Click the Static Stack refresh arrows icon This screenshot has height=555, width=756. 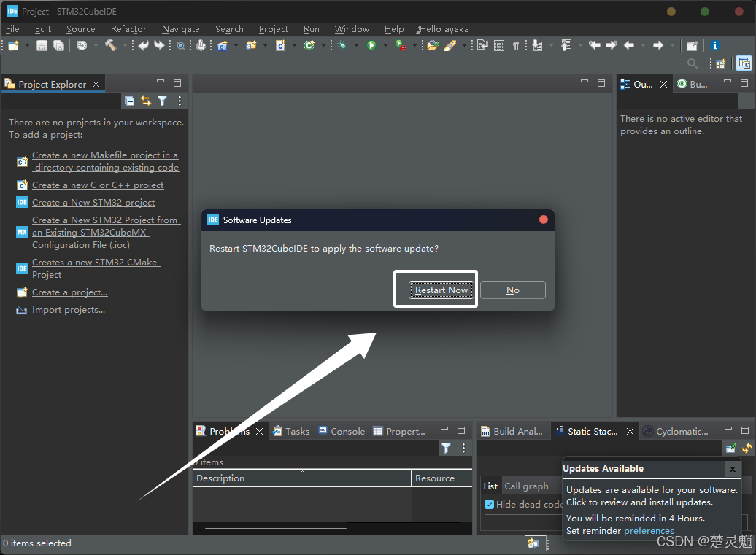[x=747, y=448]
